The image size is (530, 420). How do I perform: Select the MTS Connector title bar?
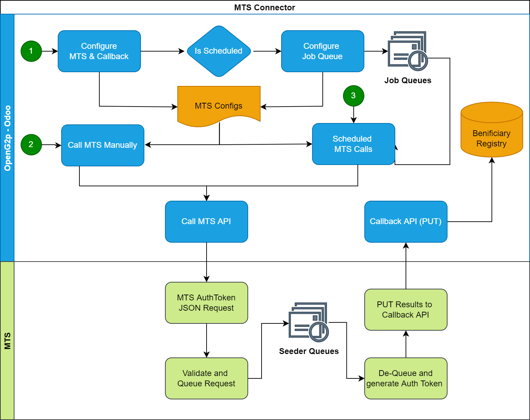tap(265, 7)
